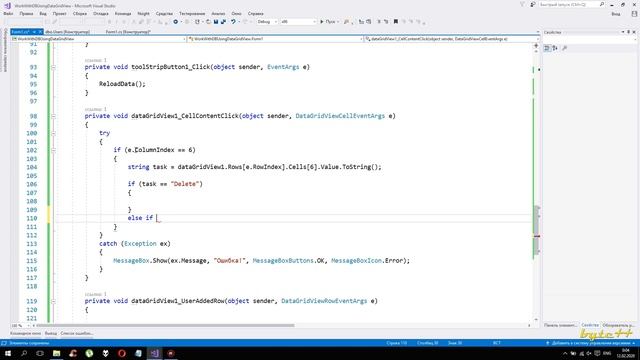Open the Командное окно tab
The image size is (640, 360).
pos(25,333)
